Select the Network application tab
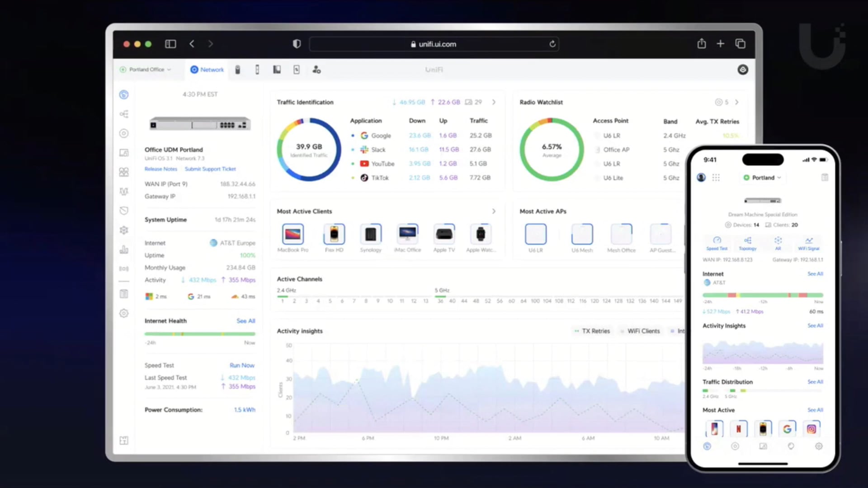 pos(207,70)
